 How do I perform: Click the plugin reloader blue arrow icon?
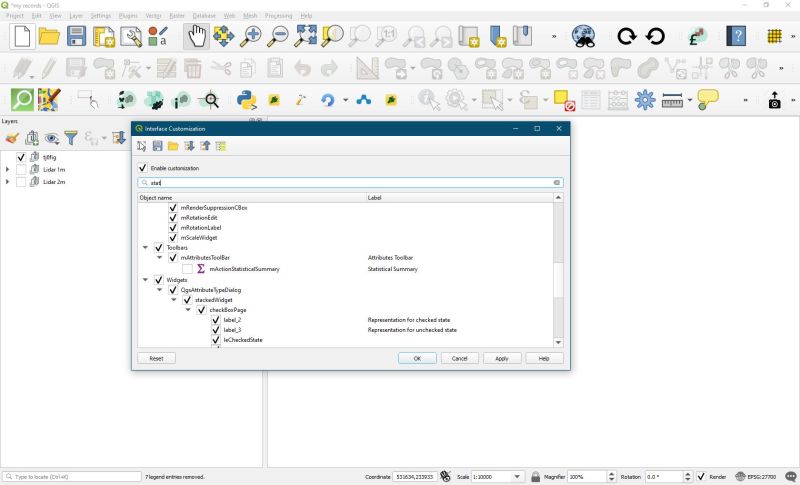click(x=328, y=99)
